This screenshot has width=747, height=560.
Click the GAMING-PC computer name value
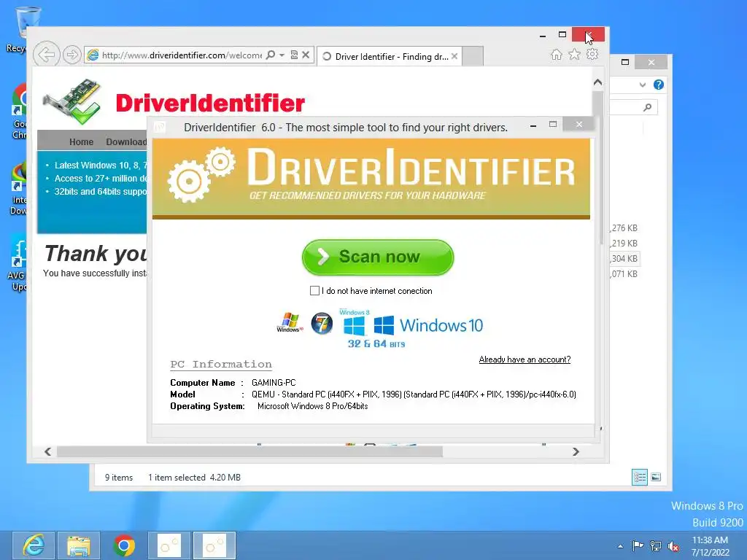click(274, 383)
